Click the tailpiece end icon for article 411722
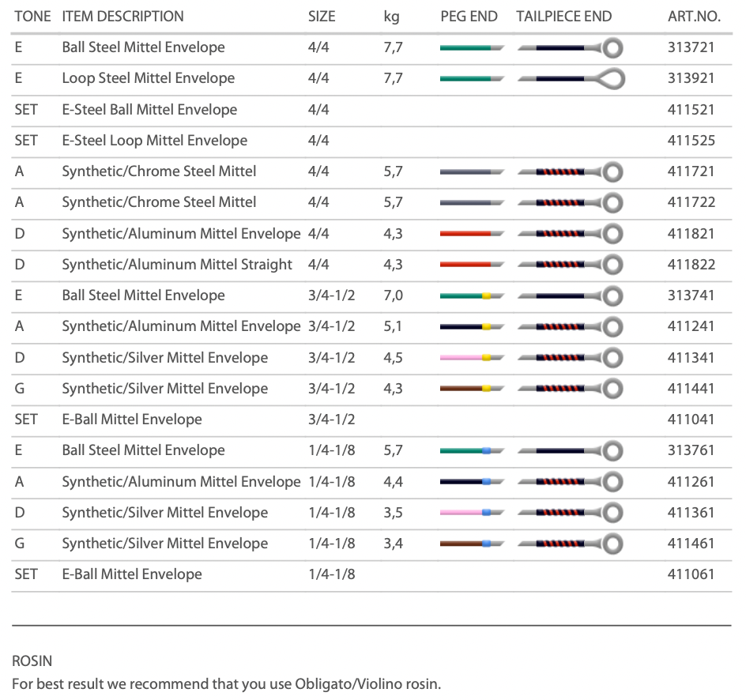746x700 pixels. pos(571,203)
